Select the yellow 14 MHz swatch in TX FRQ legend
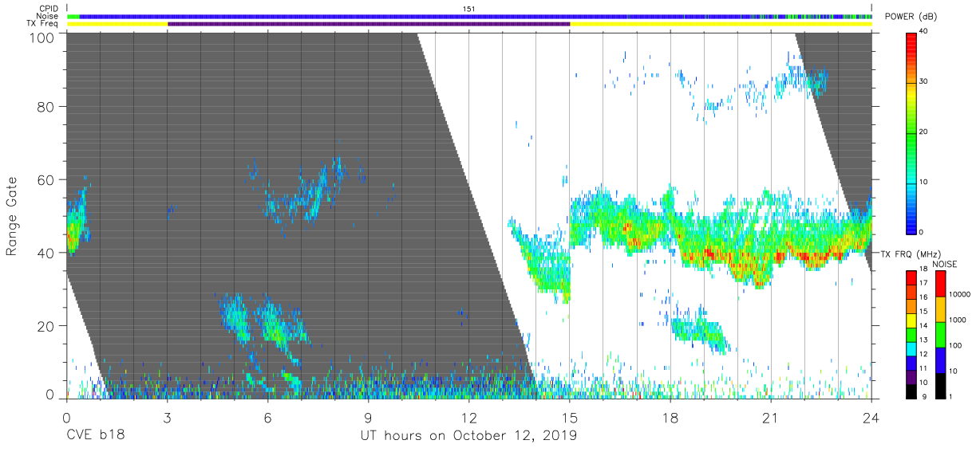980x452 pixels. click(x=911, y=321)
